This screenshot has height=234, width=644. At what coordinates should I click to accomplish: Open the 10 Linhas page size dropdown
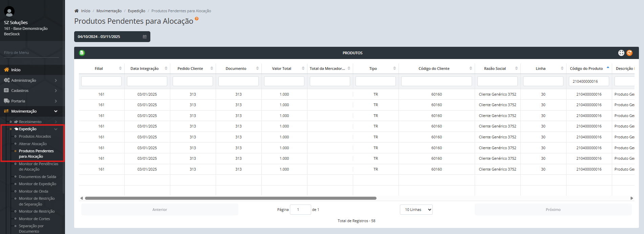[x=416, y=210]
